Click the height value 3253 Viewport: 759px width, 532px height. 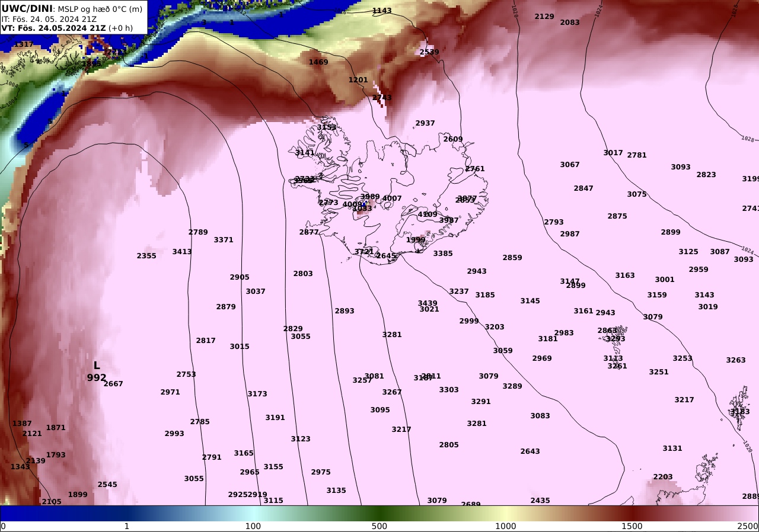pos(683,358)
